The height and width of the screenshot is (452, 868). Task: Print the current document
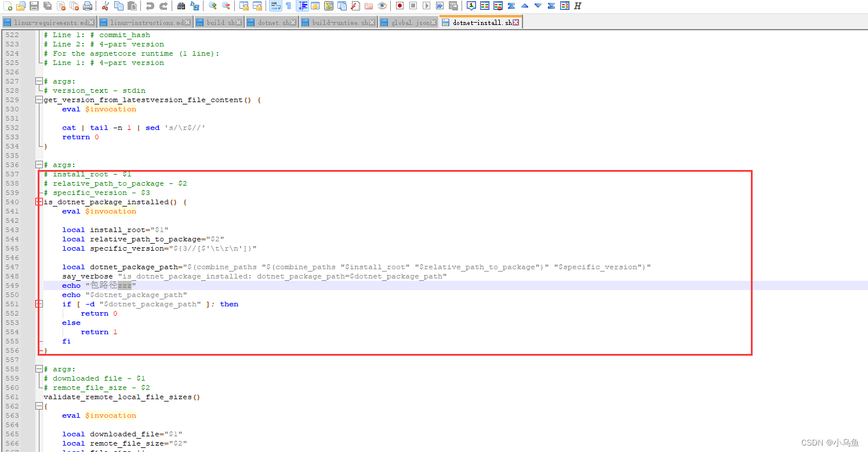pos(87,6)
